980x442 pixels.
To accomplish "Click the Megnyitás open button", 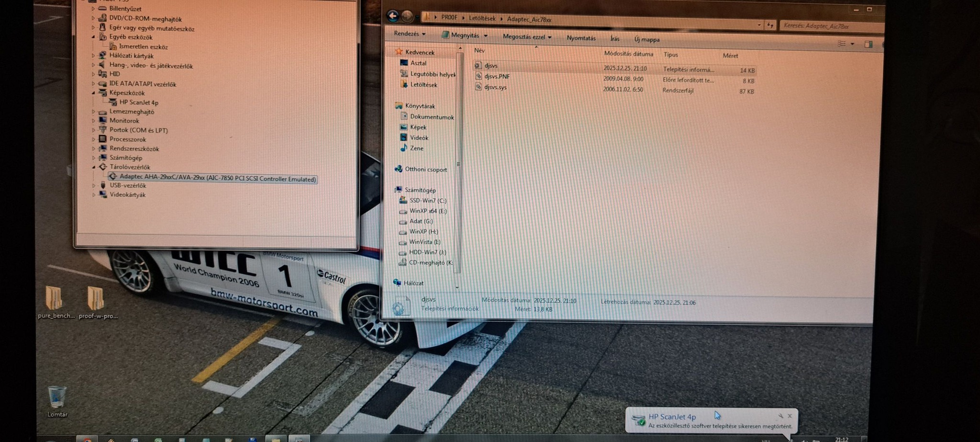I will coord(460,35).
